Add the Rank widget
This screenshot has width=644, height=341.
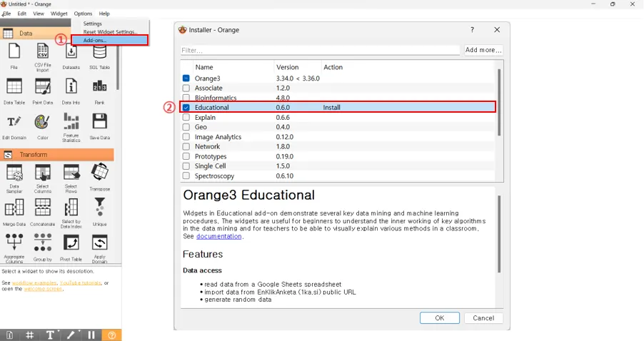tap(99, 91)
